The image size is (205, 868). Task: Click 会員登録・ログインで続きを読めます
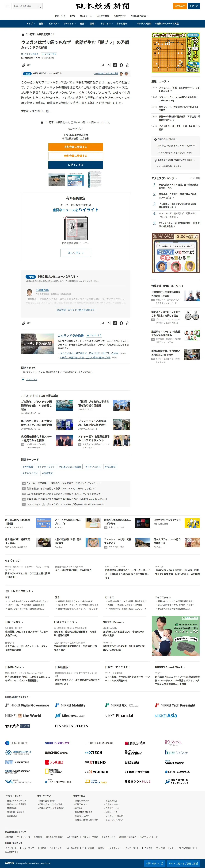tap(76, 310)
